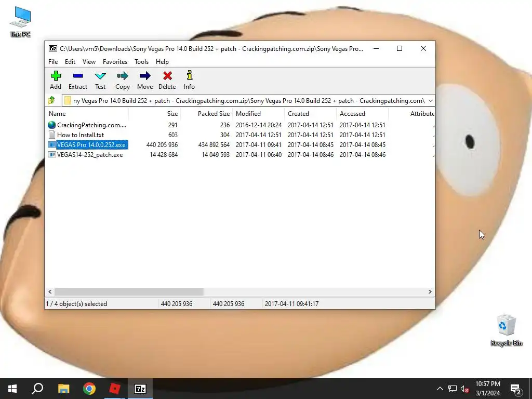
Task: Launch Google Chrome from the taskbar
Action: coord(89,389)
